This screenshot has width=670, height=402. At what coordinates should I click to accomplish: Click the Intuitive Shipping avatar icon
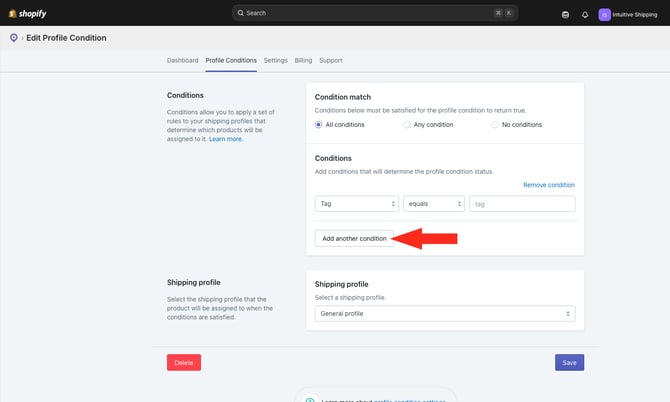[x=604, y=15]
